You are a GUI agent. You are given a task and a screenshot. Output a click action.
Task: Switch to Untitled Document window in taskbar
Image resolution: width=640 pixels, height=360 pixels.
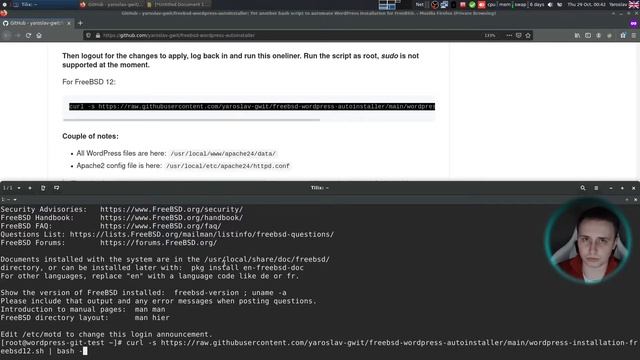click(x=178, y=4)
